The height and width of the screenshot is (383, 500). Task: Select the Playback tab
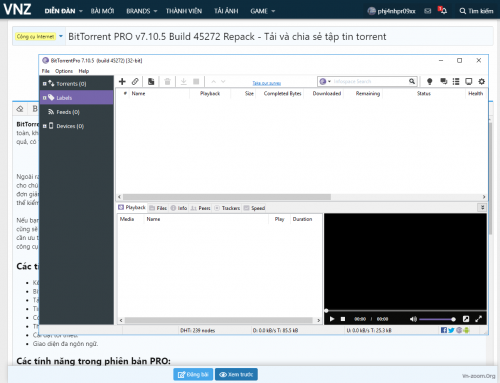pos(132,207)
